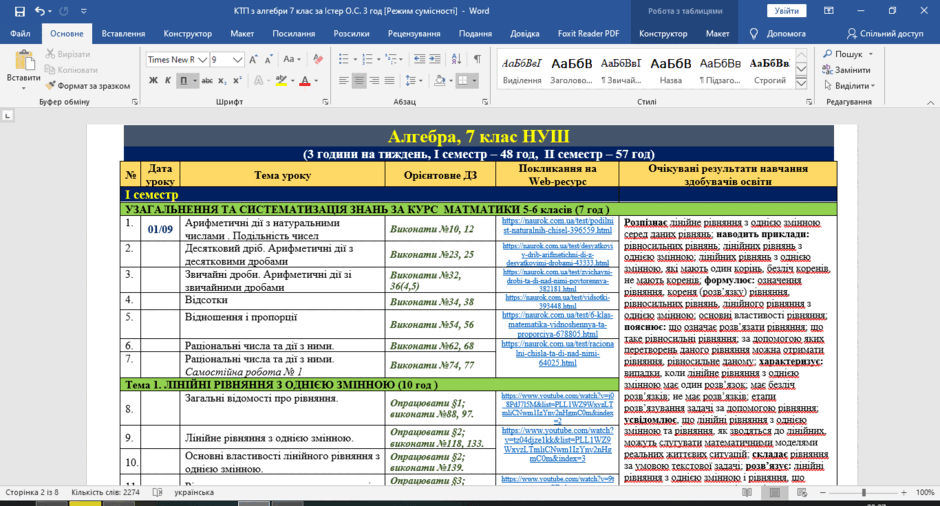The height and width of the screenshot is (506, 940).
Task: Justify paragraph text
Action: pos(390,80)
